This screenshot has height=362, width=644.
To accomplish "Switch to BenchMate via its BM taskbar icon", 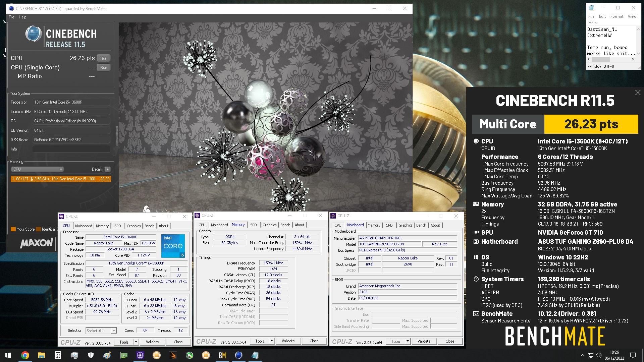I will (x=222, y=355).
